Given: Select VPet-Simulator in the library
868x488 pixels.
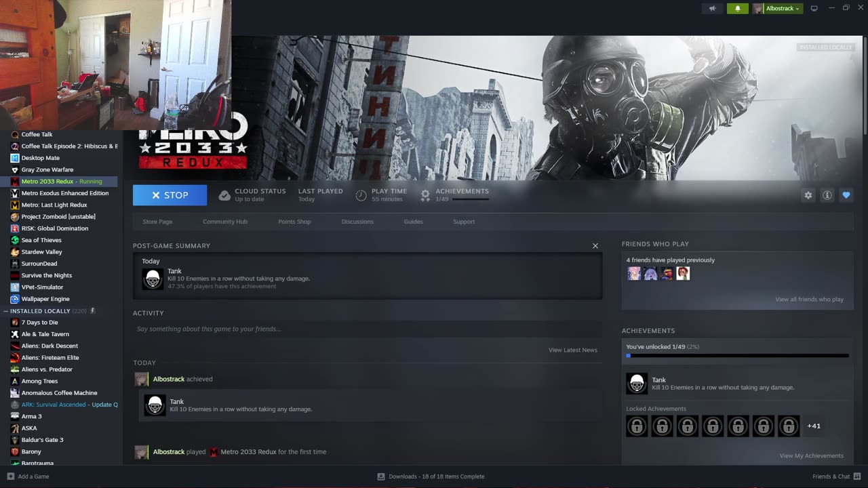Looking at the screenshot, I should (x=42, y=287).
